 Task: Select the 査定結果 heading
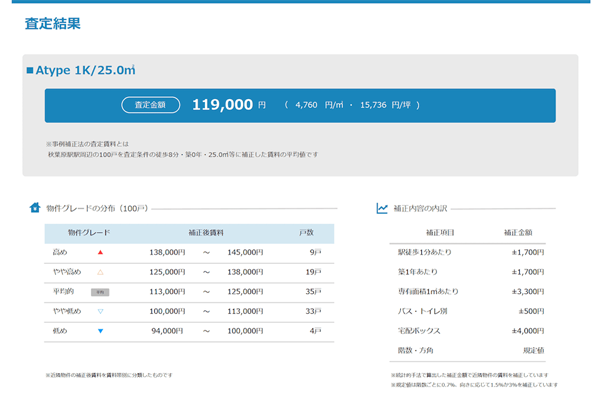point(53,23)
